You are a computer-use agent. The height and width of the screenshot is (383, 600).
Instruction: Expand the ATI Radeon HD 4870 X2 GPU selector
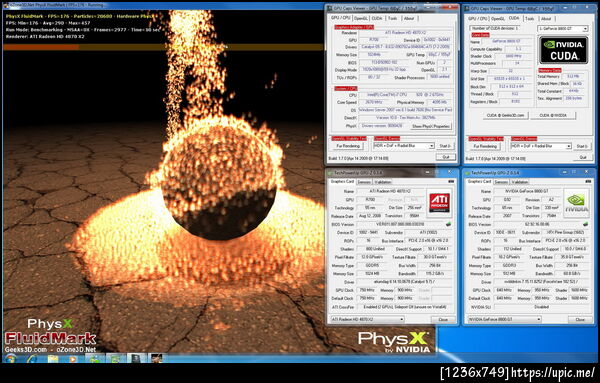(401, 319)
